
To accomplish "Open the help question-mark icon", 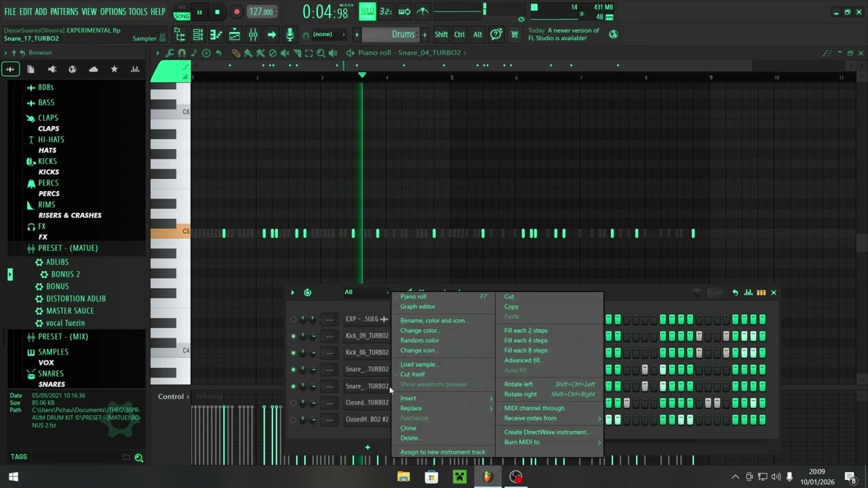I will [x=496, y=35].
